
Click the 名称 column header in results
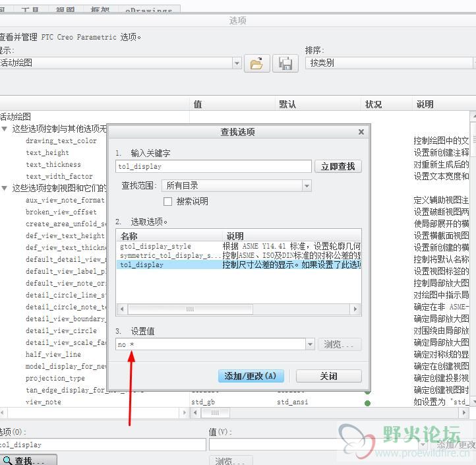tap(169, 236)
